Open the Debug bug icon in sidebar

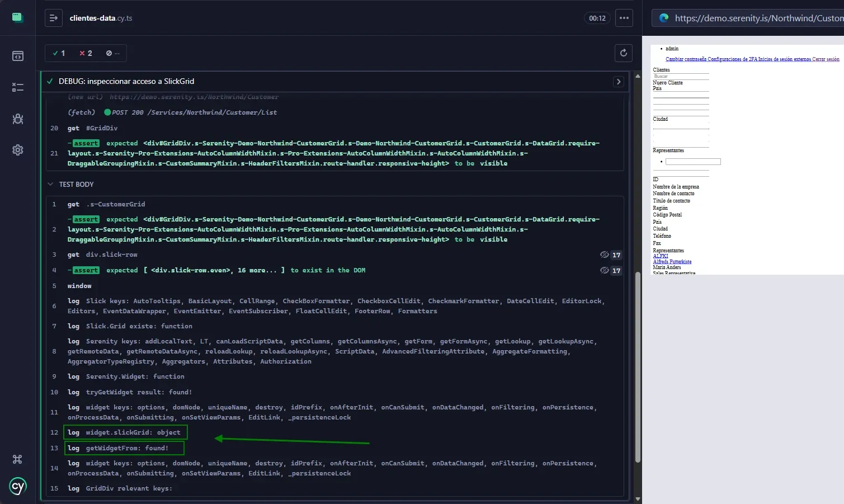[x=17, y=119]
